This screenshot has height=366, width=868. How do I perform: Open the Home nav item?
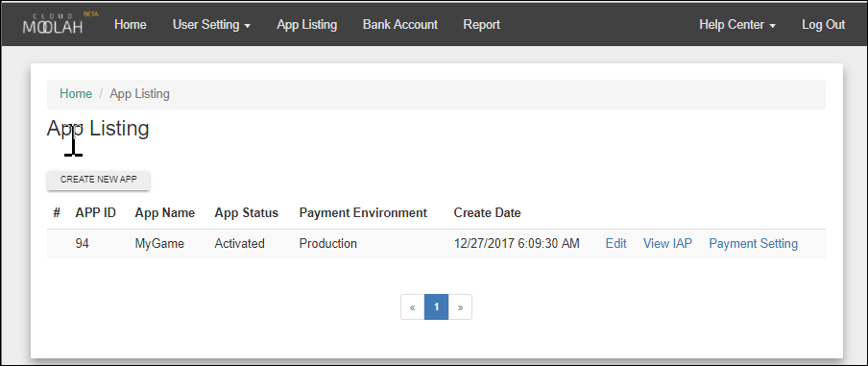tap(130, 24)
